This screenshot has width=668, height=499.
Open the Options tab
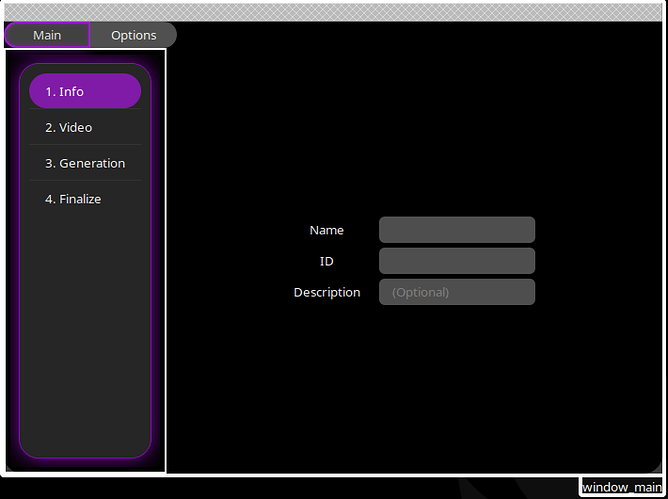coord(133,35)
